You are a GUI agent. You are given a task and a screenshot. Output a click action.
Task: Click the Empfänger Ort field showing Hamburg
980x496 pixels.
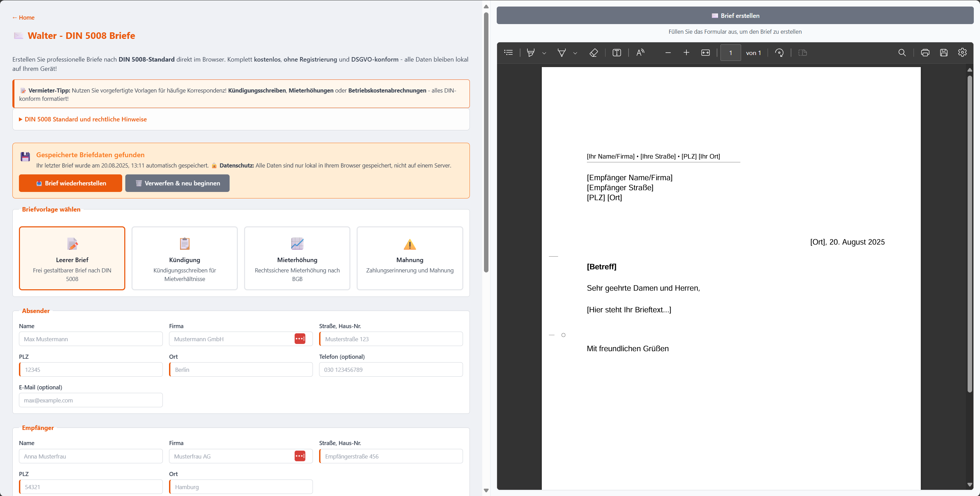coord(241,487)
